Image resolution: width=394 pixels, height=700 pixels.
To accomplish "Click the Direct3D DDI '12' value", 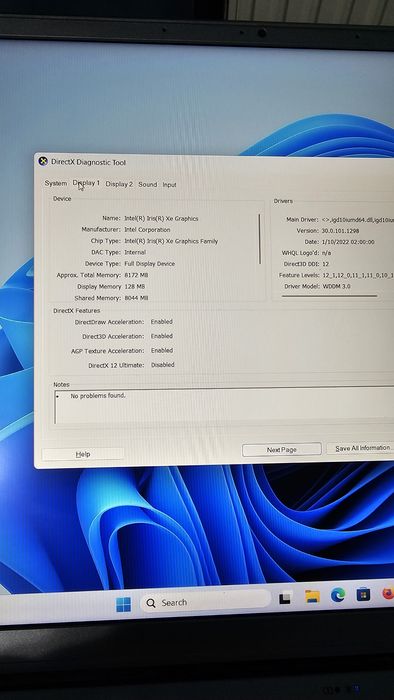I will pos(325,264).
